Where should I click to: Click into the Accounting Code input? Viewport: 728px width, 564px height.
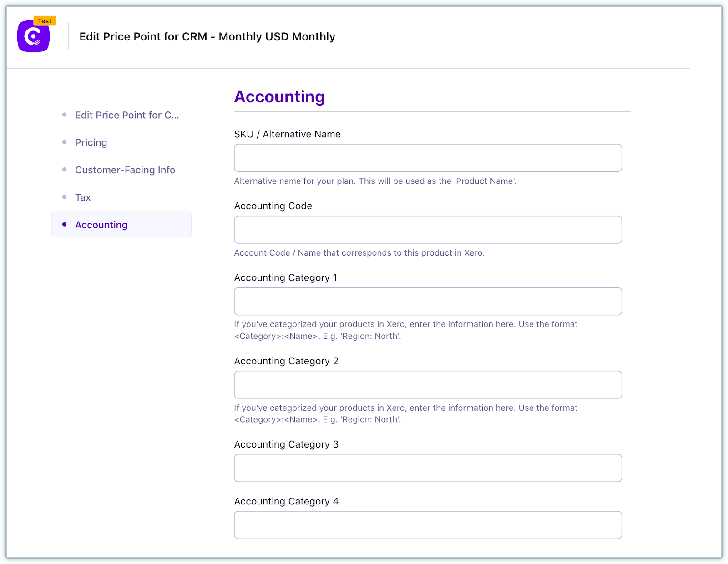[428, 230]
